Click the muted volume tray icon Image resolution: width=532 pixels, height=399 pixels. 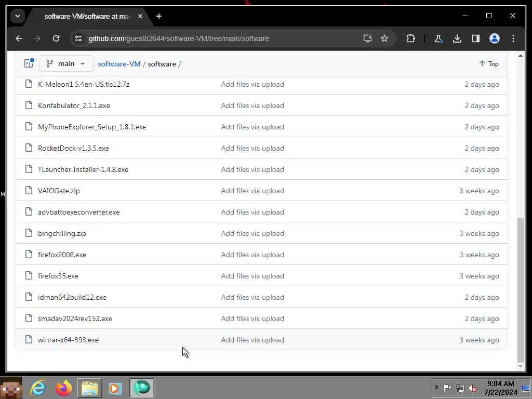(x=473, y=388)
